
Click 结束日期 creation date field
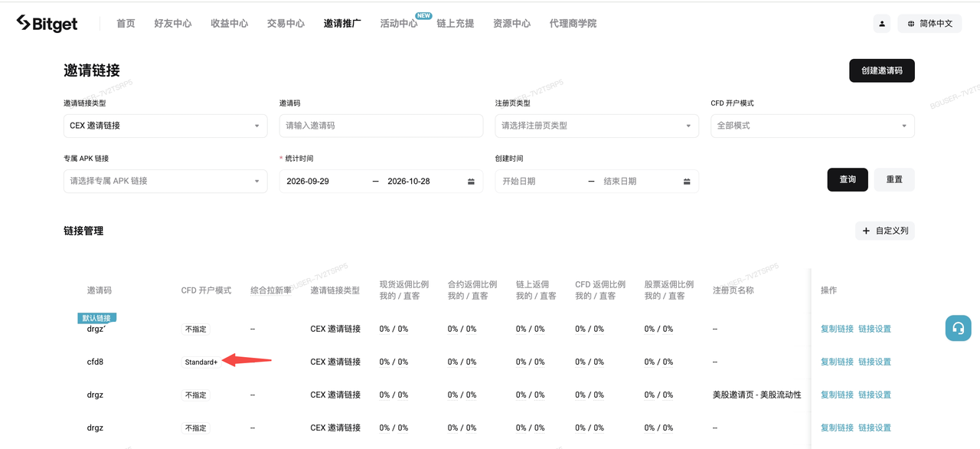(x=620, y=182)
